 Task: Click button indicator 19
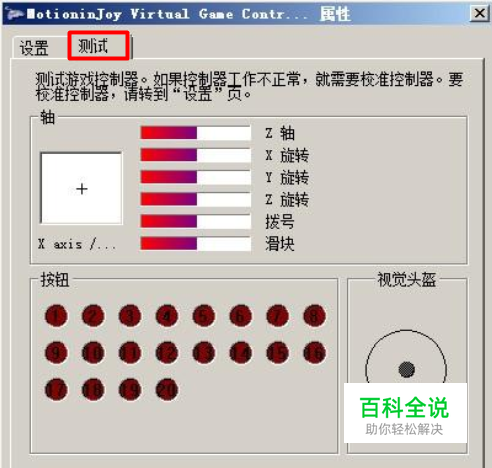pyautogui.click(x=130, y=390)
